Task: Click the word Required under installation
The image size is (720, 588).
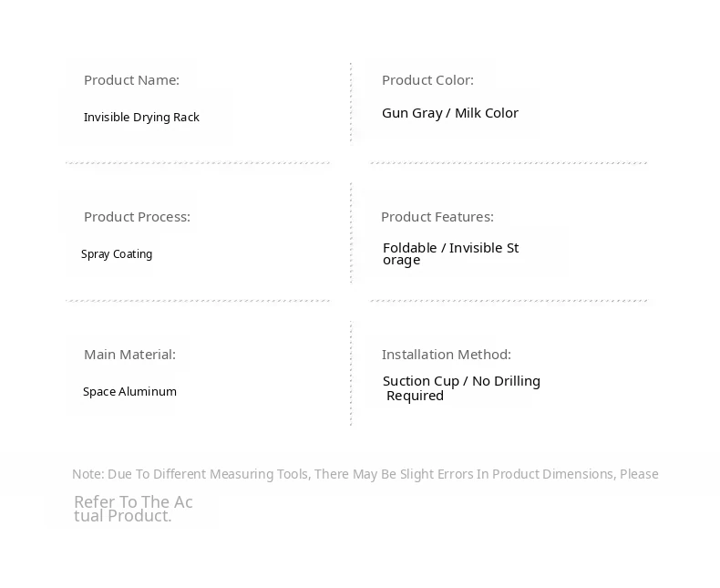Action: 415,396
